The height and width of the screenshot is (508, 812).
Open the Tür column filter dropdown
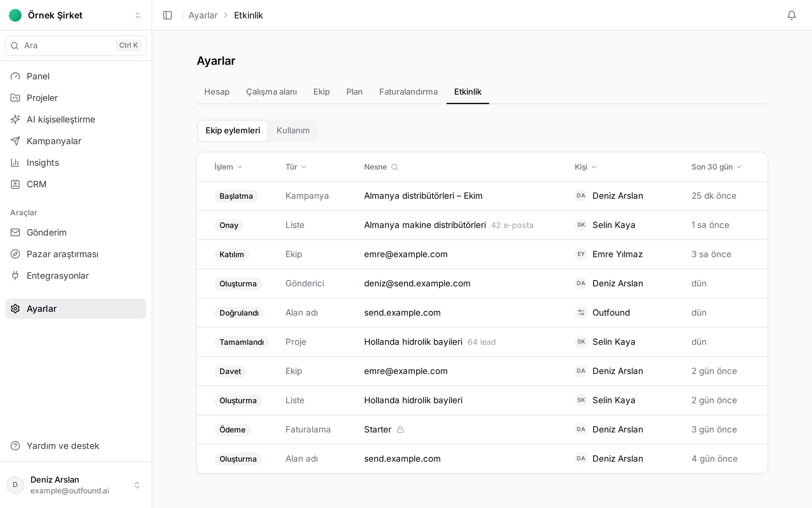[296, 167]
